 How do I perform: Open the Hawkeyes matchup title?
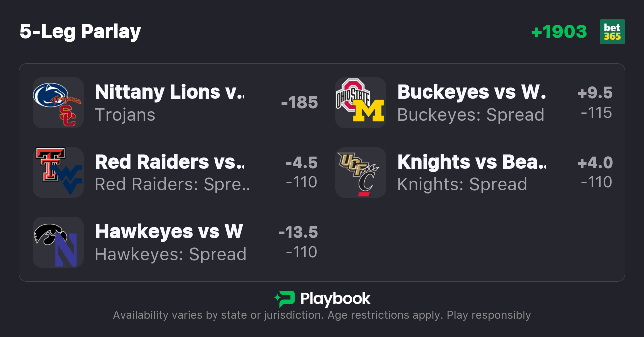169,232
